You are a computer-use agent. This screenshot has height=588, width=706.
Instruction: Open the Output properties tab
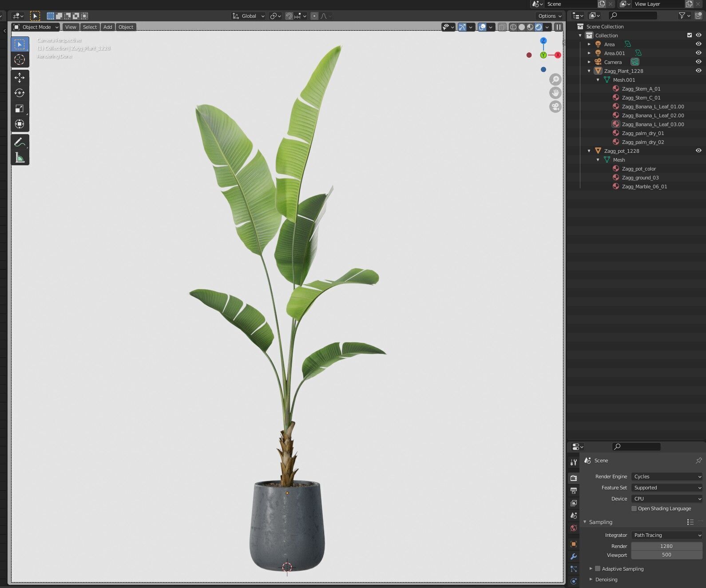click(x=574, y=490)
